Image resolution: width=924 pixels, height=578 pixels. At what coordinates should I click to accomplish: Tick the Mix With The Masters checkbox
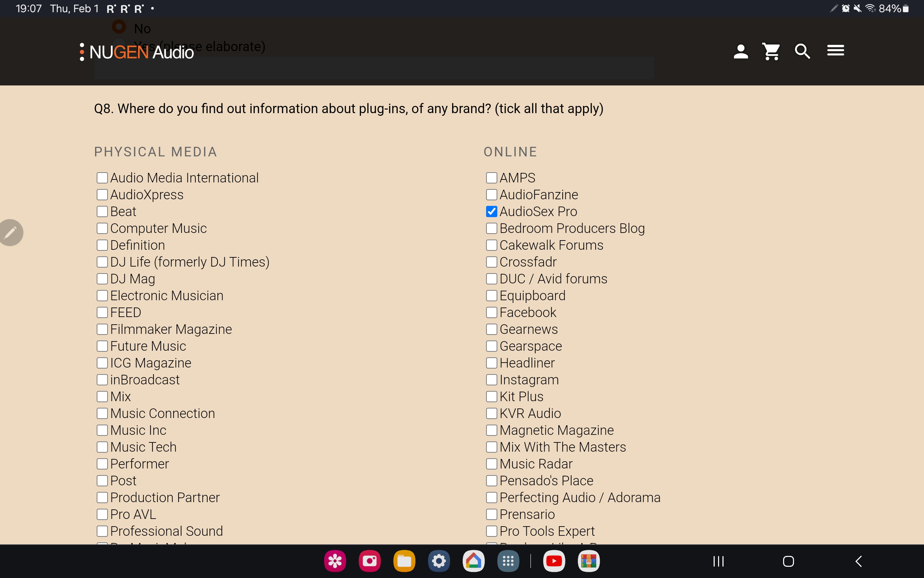(492, 447)
